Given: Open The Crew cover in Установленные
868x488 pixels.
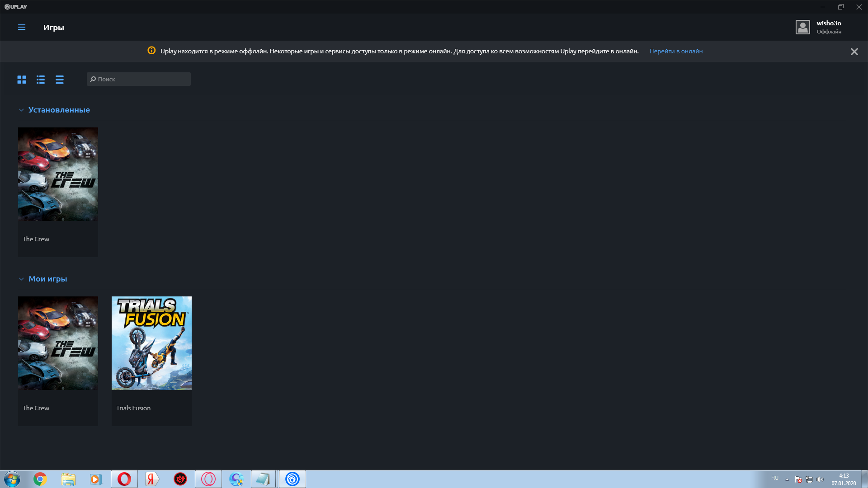Looking at the screenshot, I should (58, 174).
